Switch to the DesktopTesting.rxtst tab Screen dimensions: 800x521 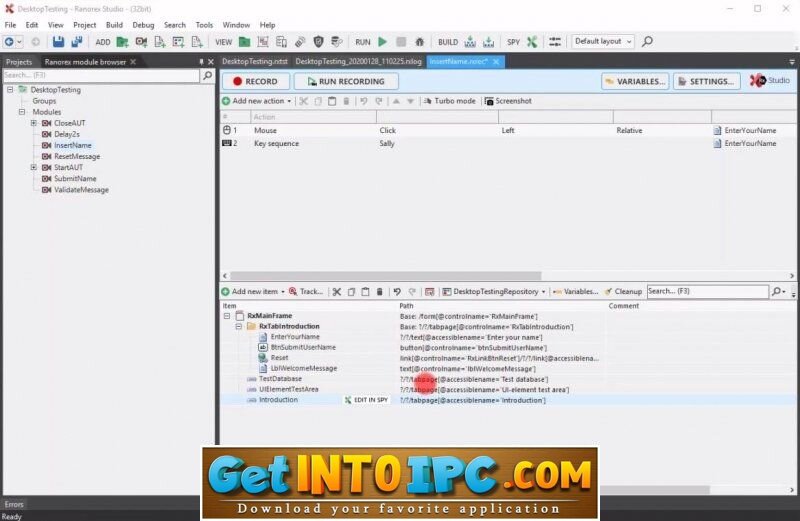click(255, 61)
